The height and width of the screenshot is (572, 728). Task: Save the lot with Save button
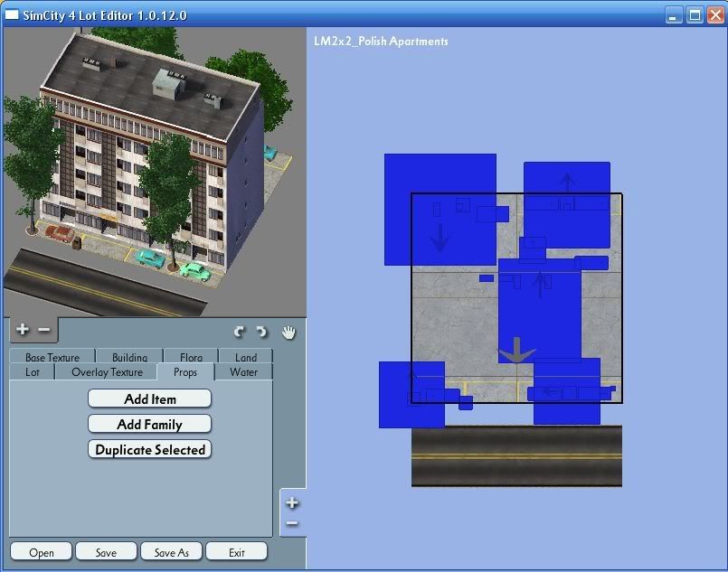click(106, 552)
